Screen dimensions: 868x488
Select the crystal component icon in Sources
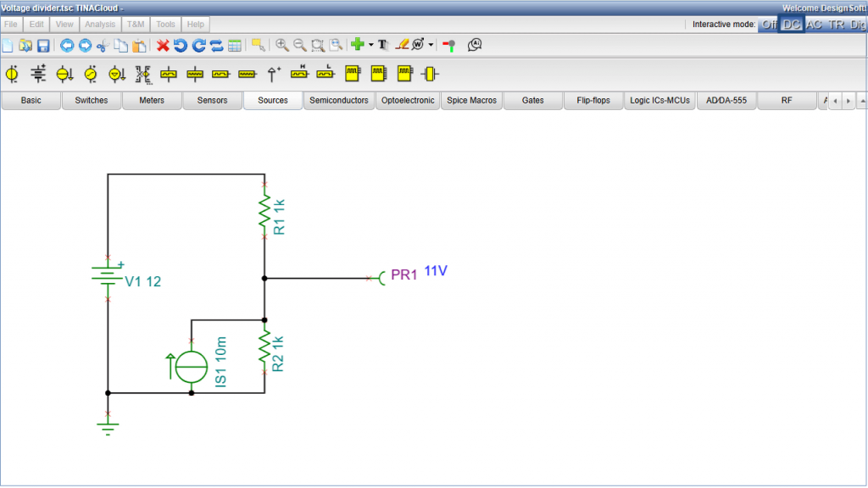430,75
